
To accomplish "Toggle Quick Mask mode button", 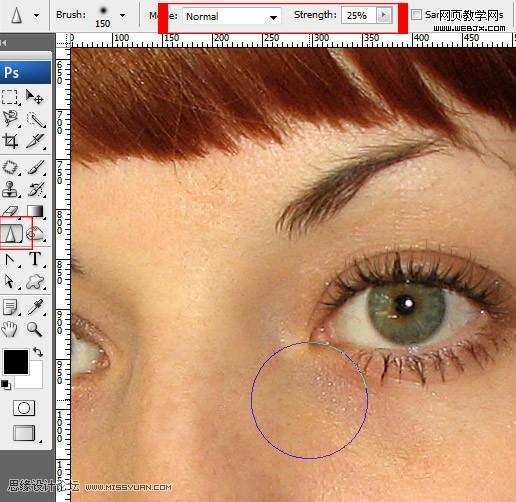I will (24, 408).
